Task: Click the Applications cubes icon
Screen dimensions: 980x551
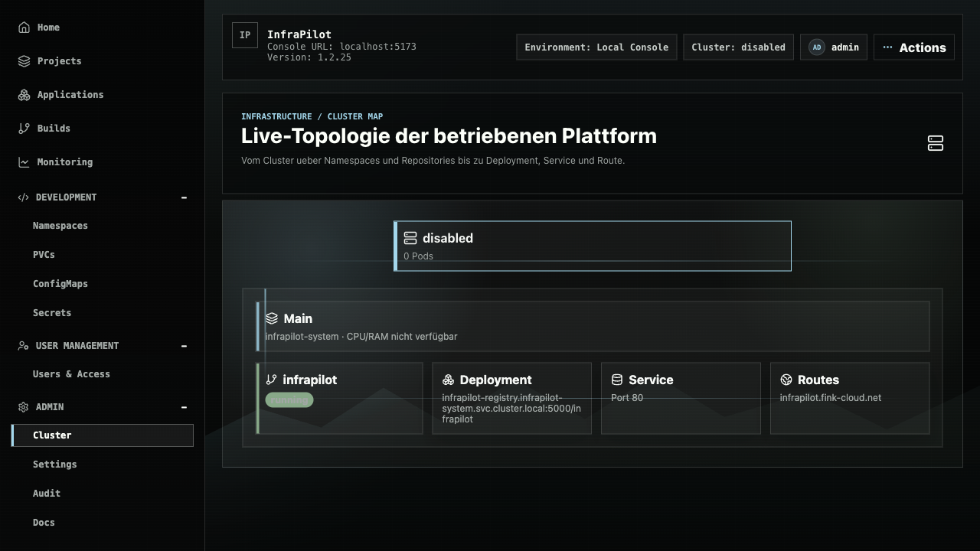Action: tap(24, 95)
